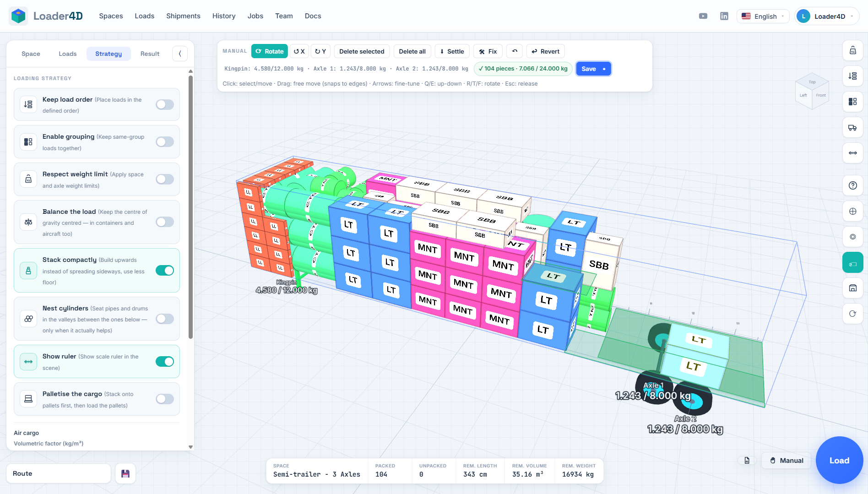The width and height of the screenshot is (868, 494).
Task: Select Front face of view cube
Action: (821, 95)
